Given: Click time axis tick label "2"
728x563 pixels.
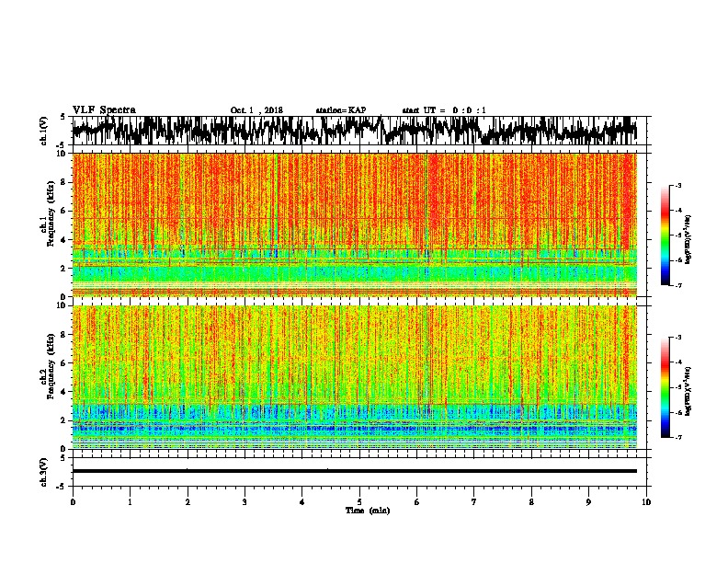Looking at the screenshot, I should pyautogui.click(x=188, y=502).
